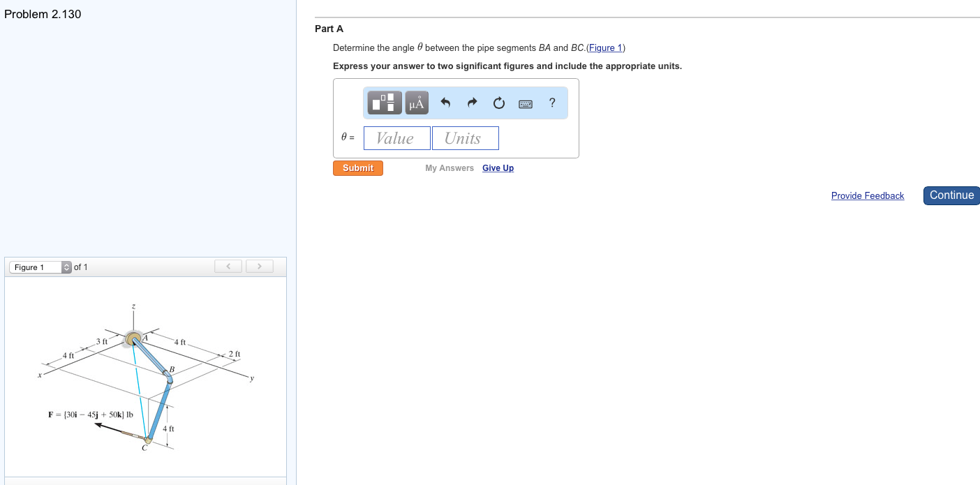Click inside the Value input field
980x485 pixels.
click(x=396, y=137)
